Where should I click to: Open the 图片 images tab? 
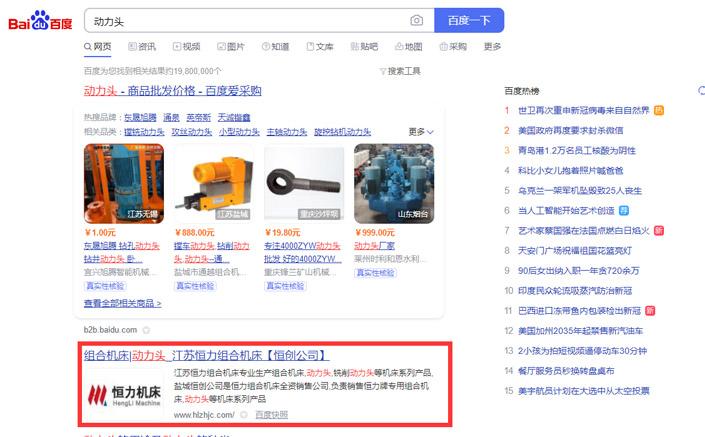click(229, 47)
